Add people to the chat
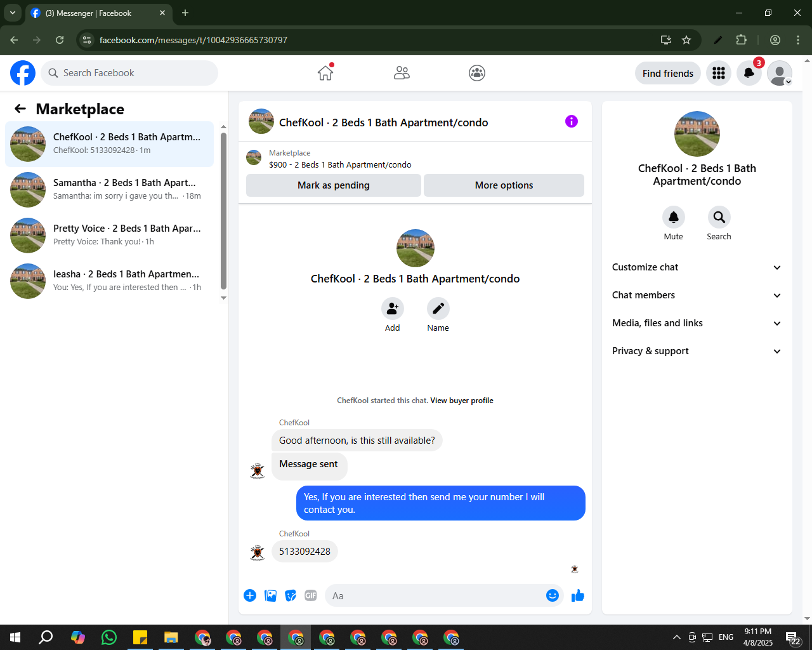 coord(393,308)
